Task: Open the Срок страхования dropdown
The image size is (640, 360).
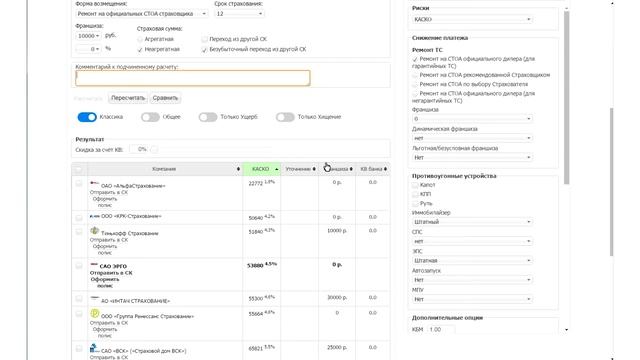Action: coord(239,14)
